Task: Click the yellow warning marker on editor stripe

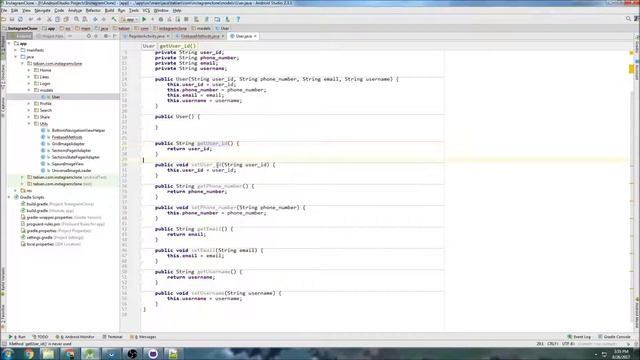Action: (631, 69)
